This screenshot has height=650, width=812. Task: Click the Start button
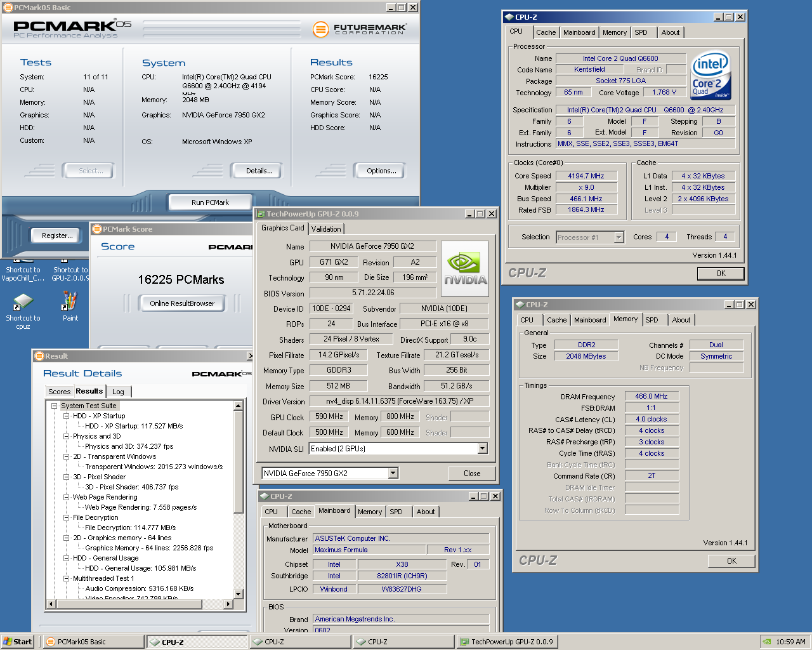[x=17, y=642]
